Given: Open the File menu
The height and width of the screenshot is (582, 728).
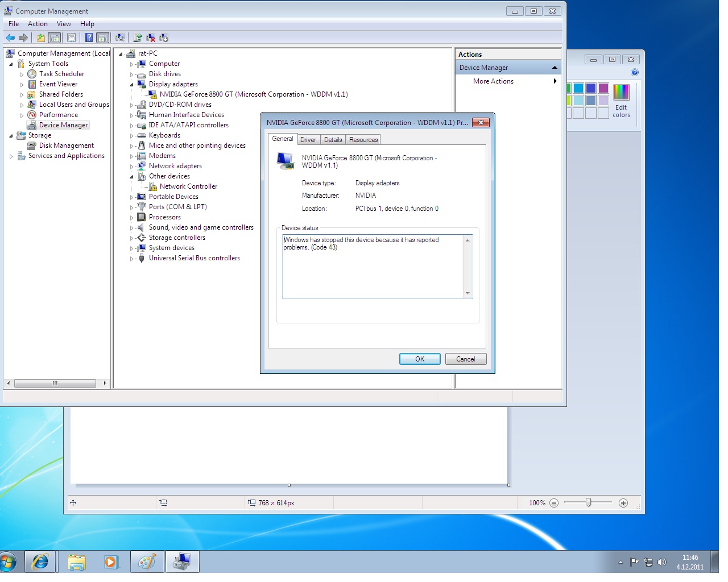Looking at the screenshot, I should (x=14, y=24).
